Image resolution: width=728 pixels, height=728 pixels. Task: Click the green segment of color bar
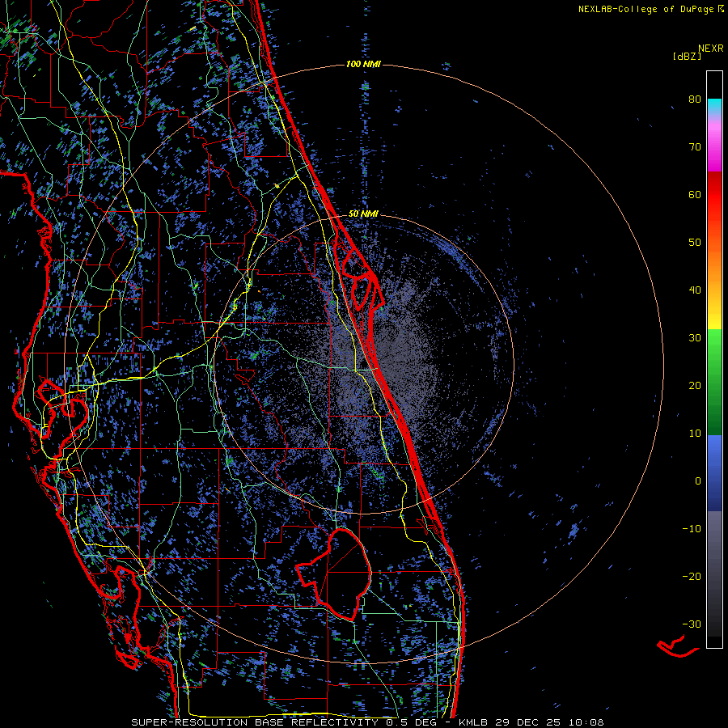click(714, 382)
